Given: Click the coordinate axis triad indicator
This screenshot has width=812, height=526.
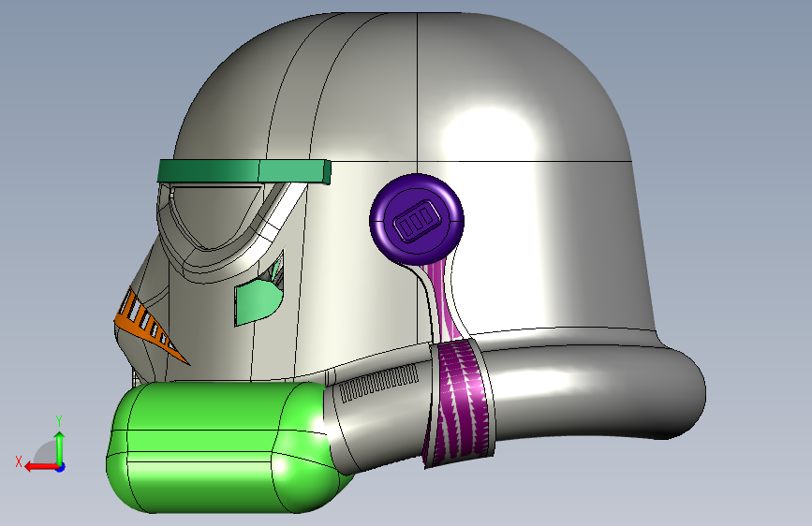Looking at the screenshot, I should coord(42,445).
